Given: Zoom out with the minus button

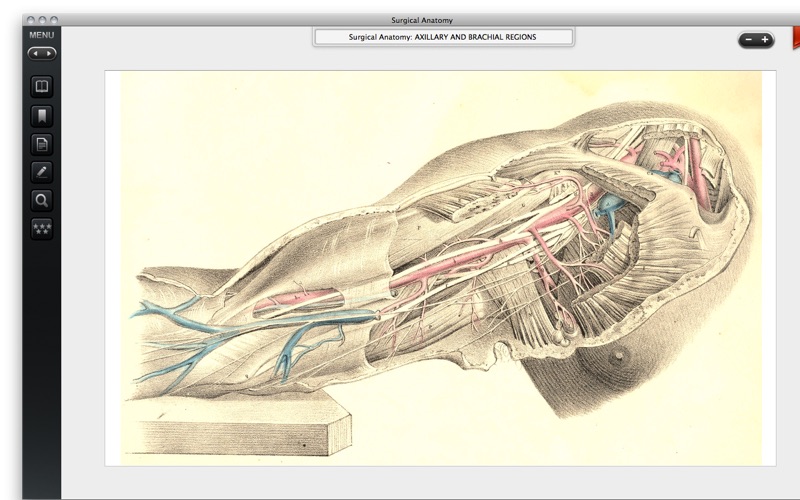Looking at the screenshot, I should click(x=748, y=40).
